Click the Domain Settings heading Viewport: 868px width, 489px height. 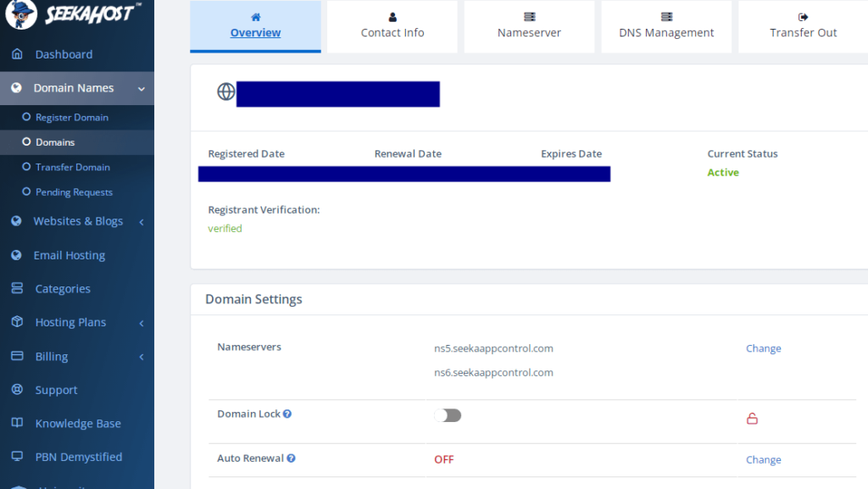(253, 298)
